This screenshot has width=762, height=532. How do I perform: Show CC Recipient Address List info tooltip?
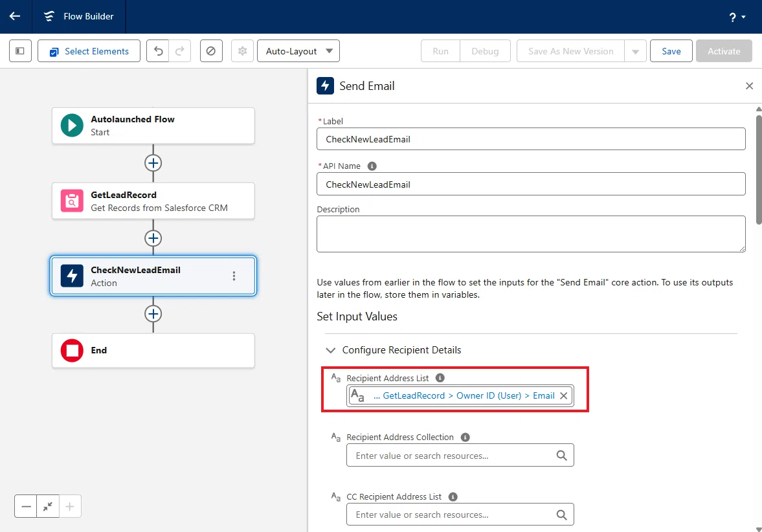453,496
